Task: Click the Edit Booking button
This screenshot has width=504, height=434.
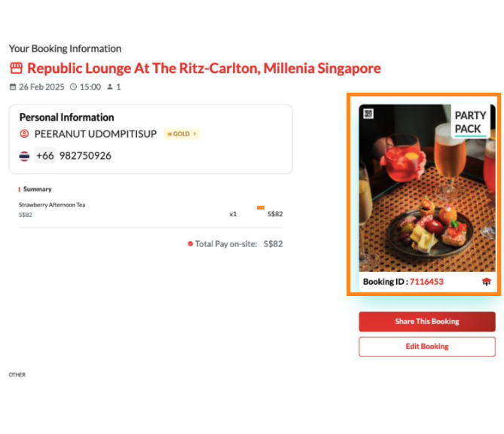Action: 426,347
